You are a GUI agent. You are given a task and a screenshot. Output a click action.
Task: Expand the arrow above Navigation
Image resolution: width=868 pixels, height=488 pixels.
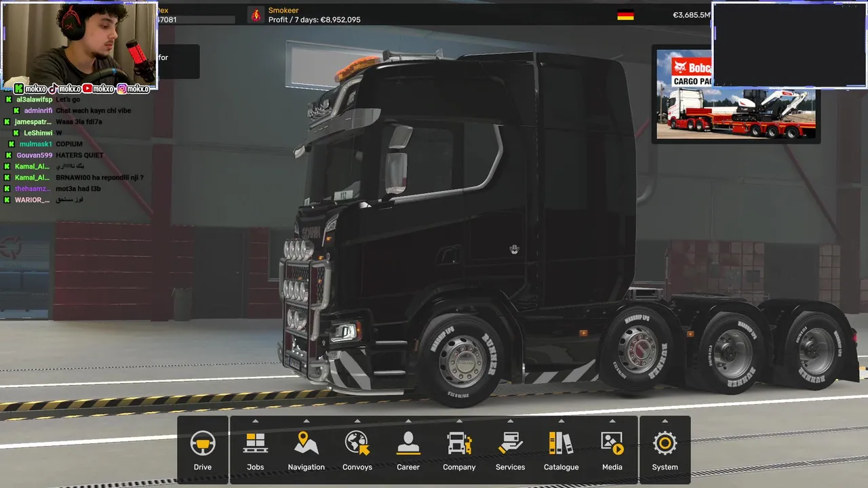point(307,421)
